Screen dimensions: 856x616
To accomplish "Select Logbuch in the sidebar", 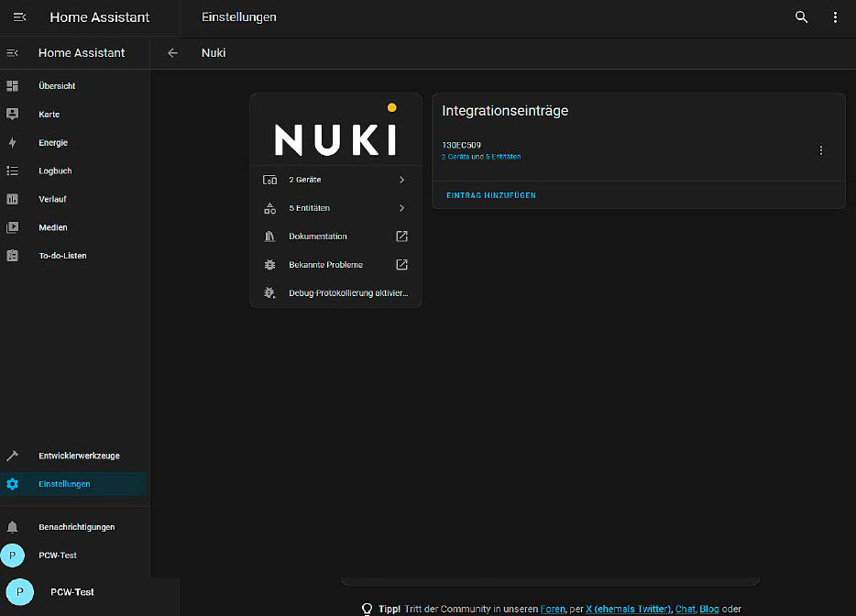I will click(x=55, y=171).
